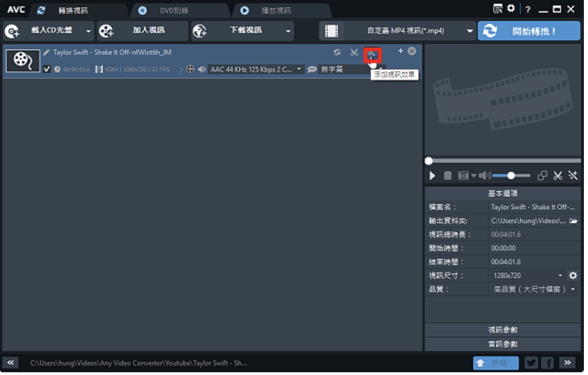This screenshot has height=375, width=588.
Task: Open the AAC 44 KHz audio track dropdown
Action: point(256,69)
